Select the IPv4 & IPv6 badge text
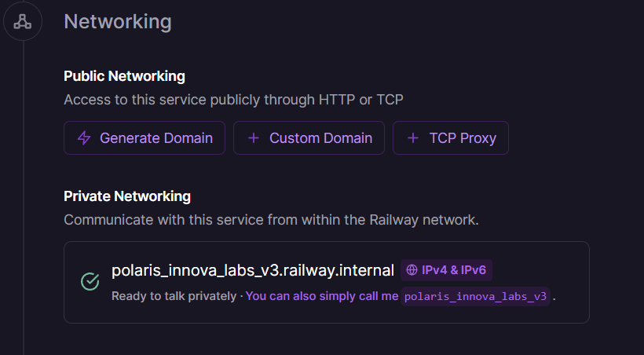Image resolution: width=644 pixels, height=355 pixels. tap(453, 270)
